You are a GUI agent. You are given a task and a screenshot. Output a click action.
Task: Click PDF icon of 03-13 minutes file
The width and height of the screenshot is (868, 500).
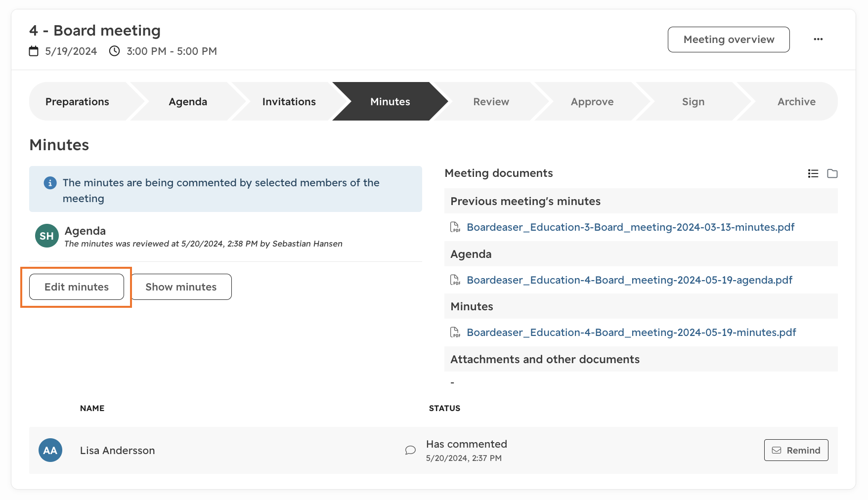(x=455, y=227)
